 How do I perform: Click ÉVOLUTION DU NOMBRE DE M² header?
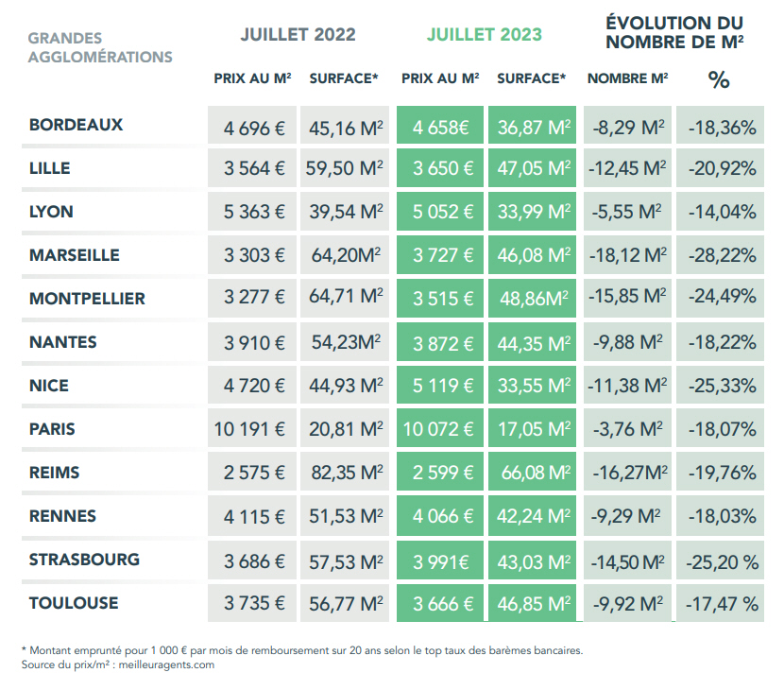click(673, 32)
